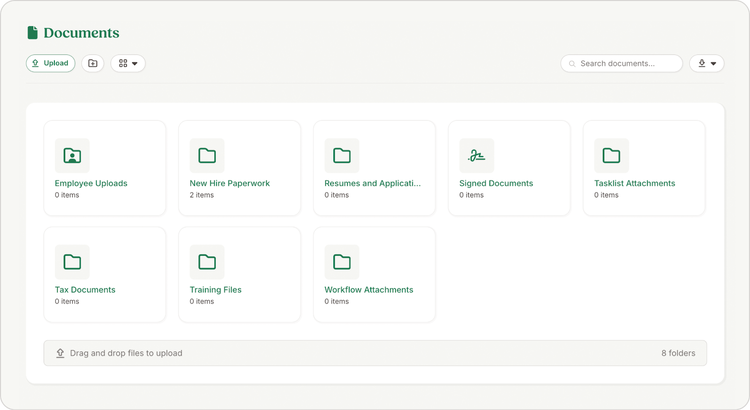The image size is (750, 410).
Task: Open the Employee Uploads folder icon
Action: (72, 155)
